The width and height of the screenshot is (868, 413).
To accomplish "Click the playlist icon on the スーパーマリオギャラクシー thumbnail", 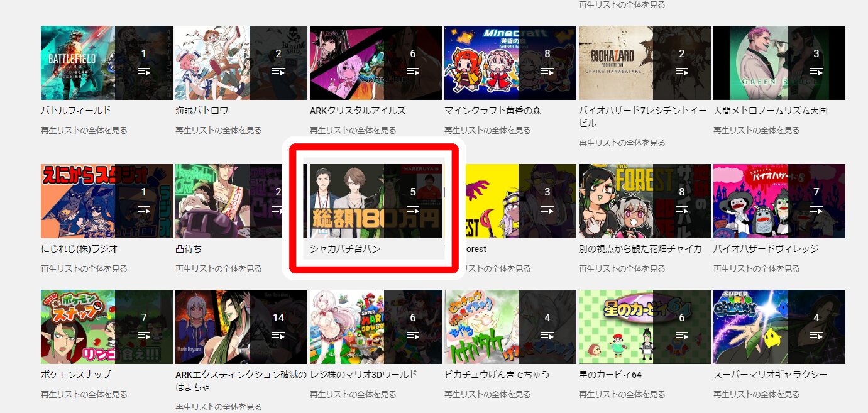I will (816, 336).
